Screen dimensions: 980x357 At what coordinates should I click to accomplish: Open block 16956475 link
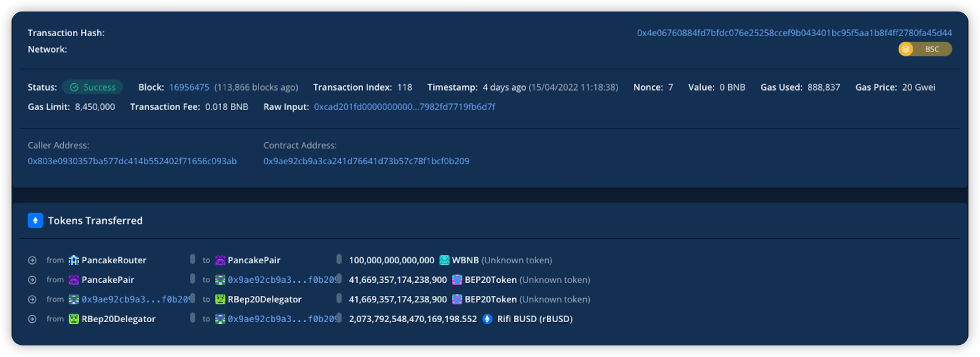click(189, 87)
